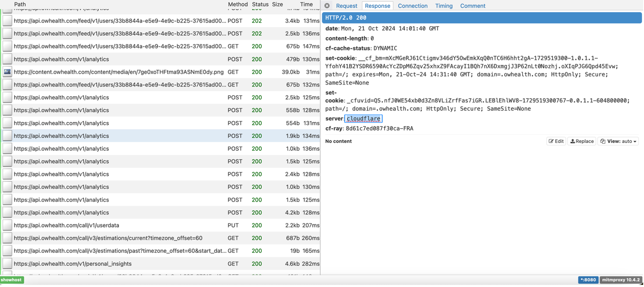
Task: Sort flows by the Size column
Action: (277, 4)
